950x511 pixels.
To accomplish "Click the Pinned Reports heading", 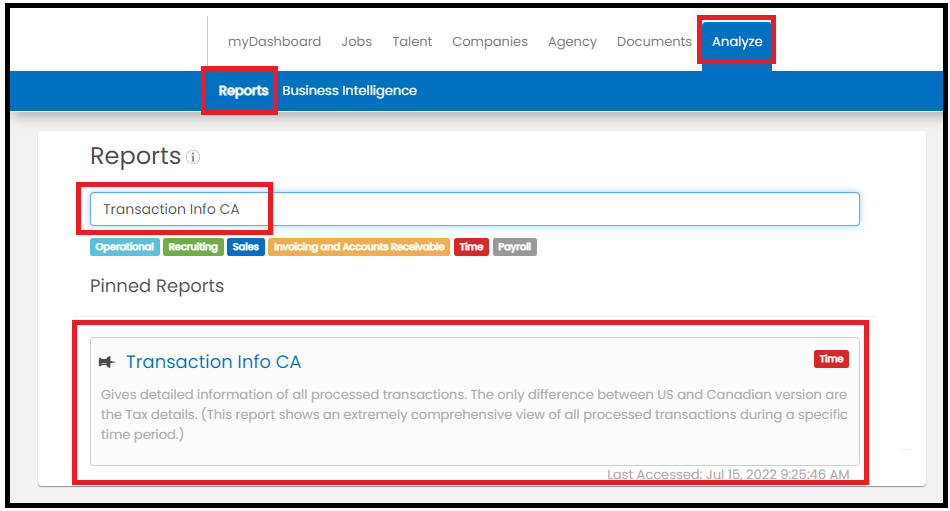I will (157, 286).
